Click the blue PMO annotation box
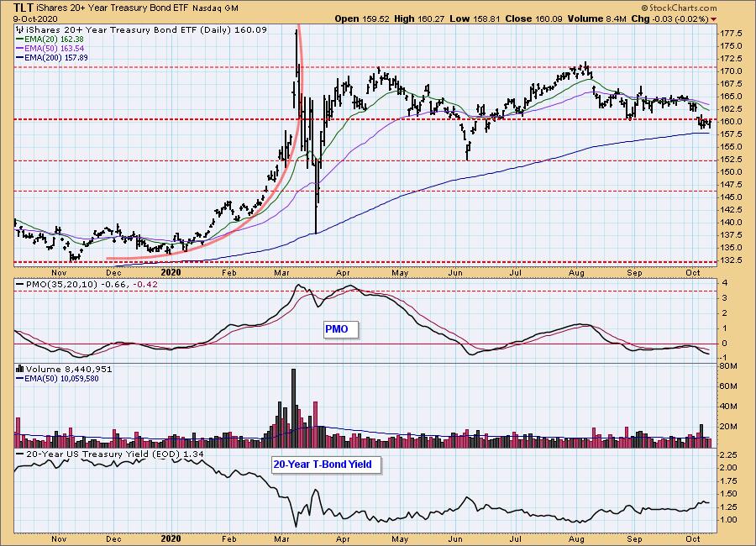The height and width of the screenshot is (546, 756). tap(341, 329)
